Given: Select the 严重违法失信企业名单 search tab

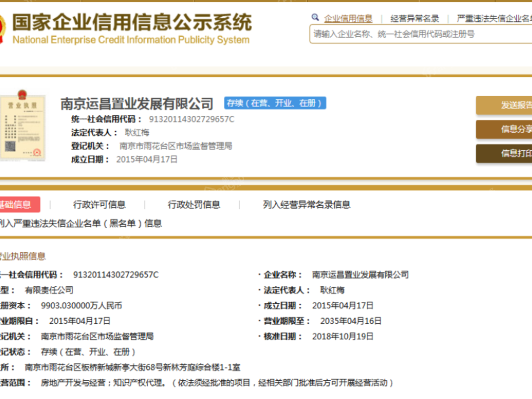Looking at the screenshot, I should pos(494,19).
